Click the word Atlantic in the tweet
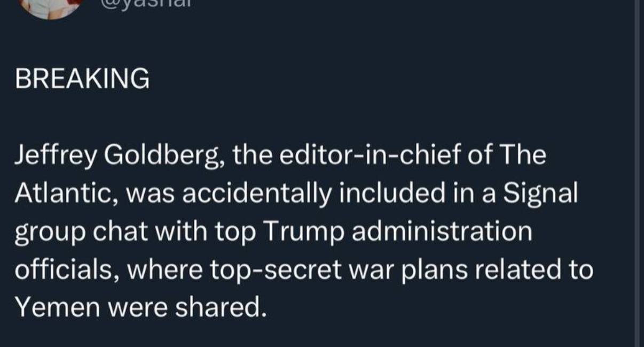Screen dimensions: 644x347 click(x=62, y=194)
